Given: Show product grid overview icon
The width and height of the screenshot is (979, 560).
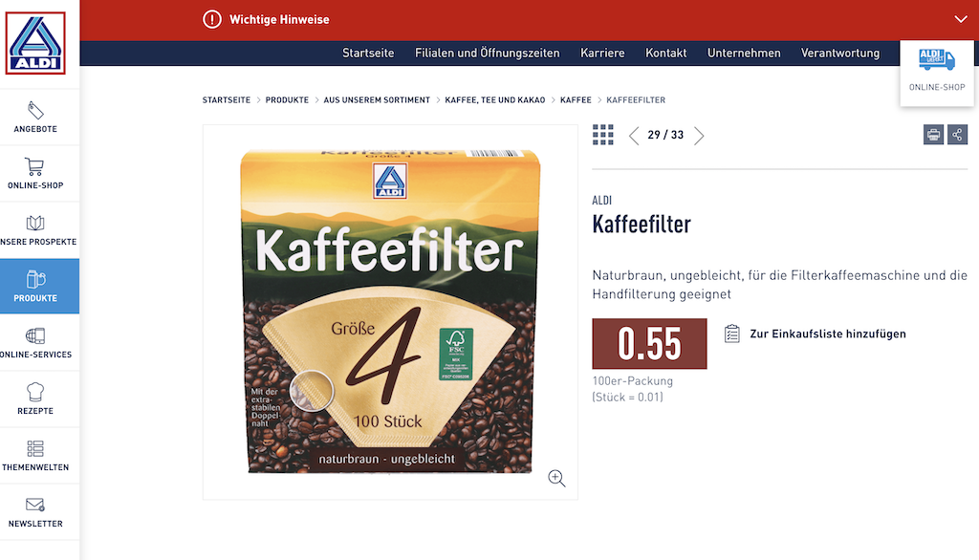Looking at the screenshot, I should tap(603, 134).
